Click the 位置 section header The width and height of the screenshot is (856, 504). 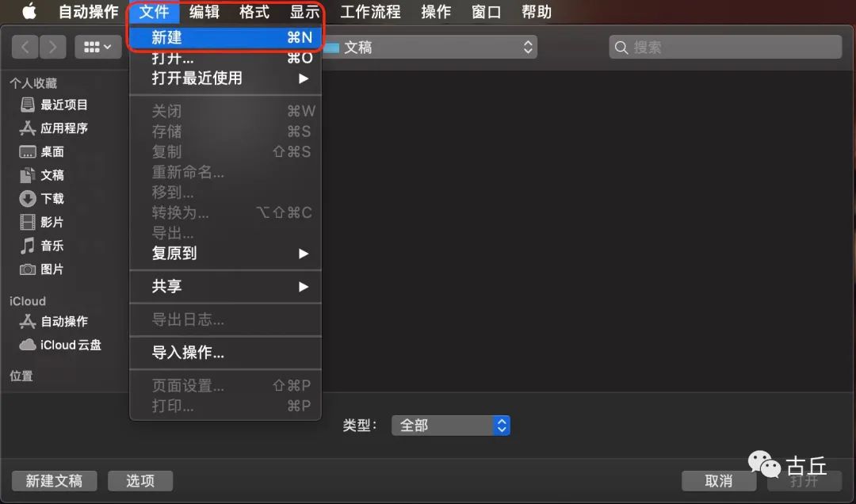point(21,376)
